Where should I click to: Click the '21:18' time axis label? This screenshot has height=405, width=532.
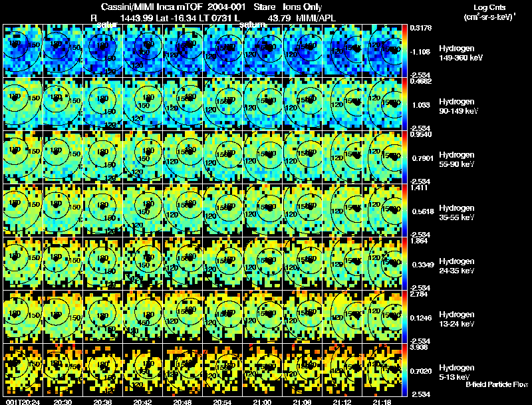pos(382,402)
